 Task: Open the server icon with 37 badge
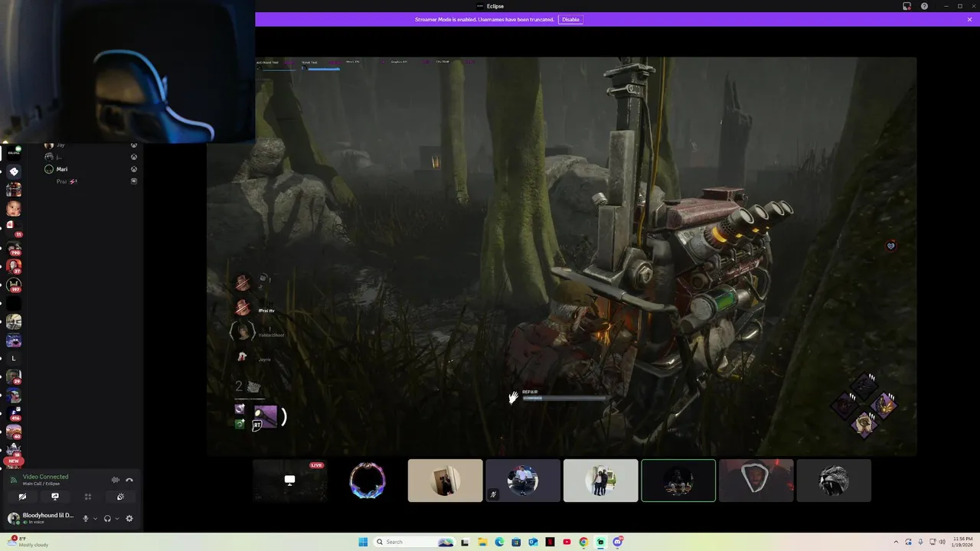pos(14,266)
